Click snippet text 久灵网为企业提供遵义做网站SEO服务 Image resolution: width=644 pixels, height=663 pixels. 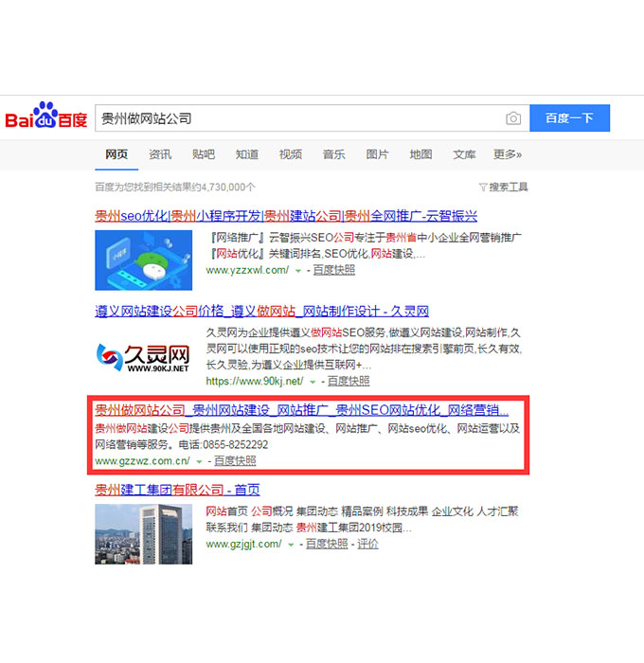tap(295, 332)
